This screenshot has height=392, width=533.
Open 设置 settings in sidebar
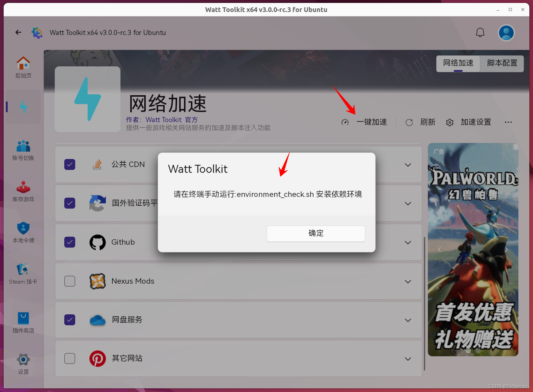point(23,364)
